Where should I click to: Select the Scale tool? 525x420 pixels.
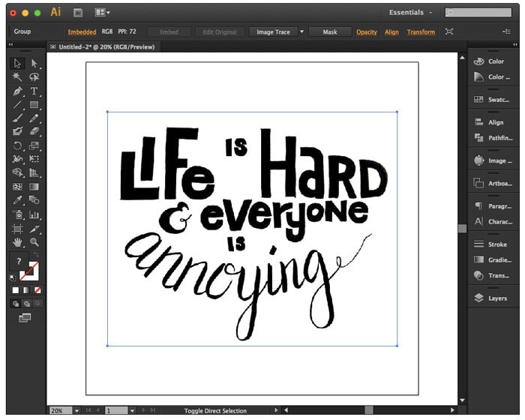(34, 145)
